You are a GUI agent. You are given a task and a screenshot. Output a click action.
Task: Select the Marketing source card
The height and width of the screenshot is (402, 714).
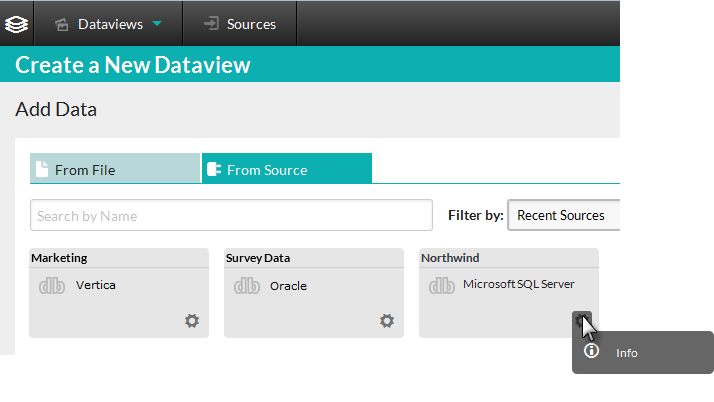coord(119,293)
